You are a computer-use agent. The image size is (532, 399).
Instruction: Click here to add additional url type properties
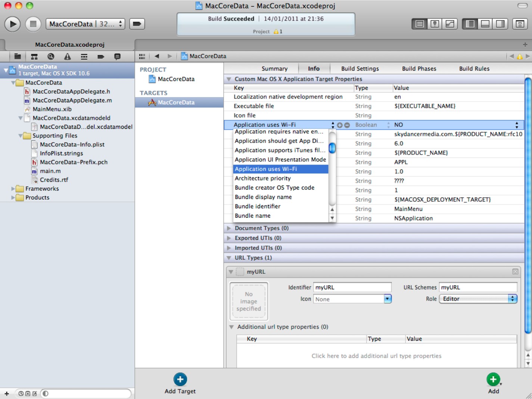pyautogui.click(x=376, y=356)
